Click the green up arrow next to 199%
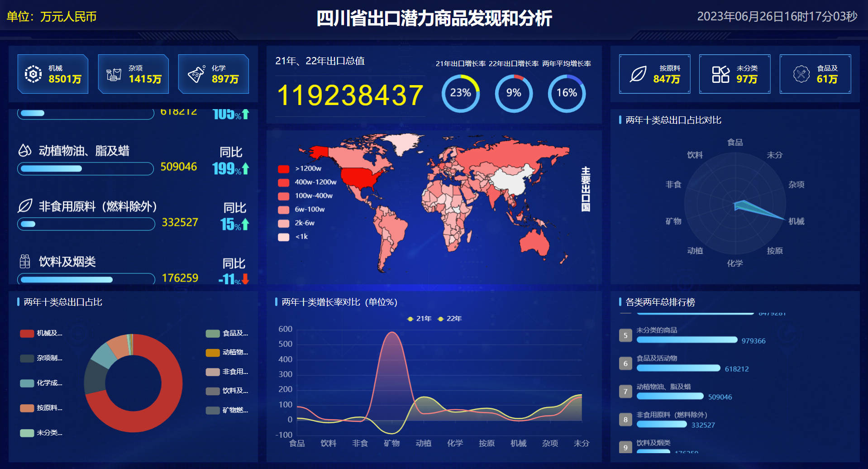868x469 pixels. pyautogui.click(x=245, y=169)
